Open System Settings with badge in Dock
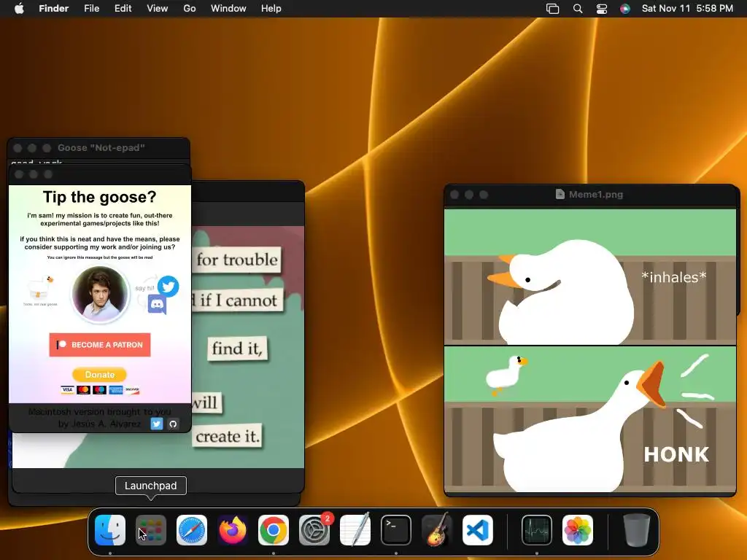Screen dimensions: 747x560 point(314,530)
